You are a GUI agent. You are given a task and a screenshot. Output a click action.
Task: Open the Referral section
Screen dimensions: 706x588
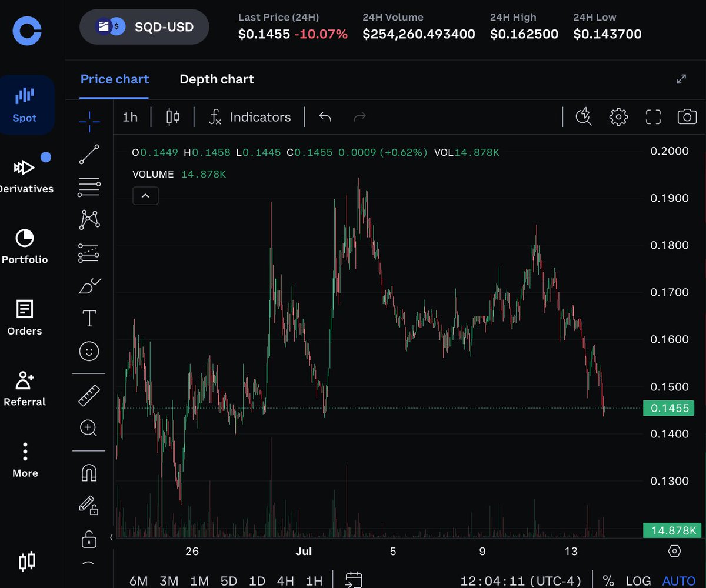[x=25, y=389]
